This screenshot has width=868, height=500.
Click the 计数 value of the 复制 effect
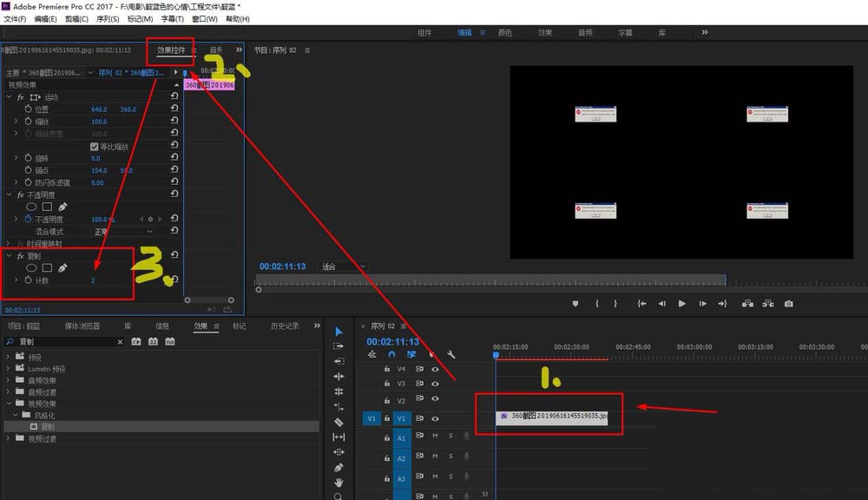coord(93,280)
